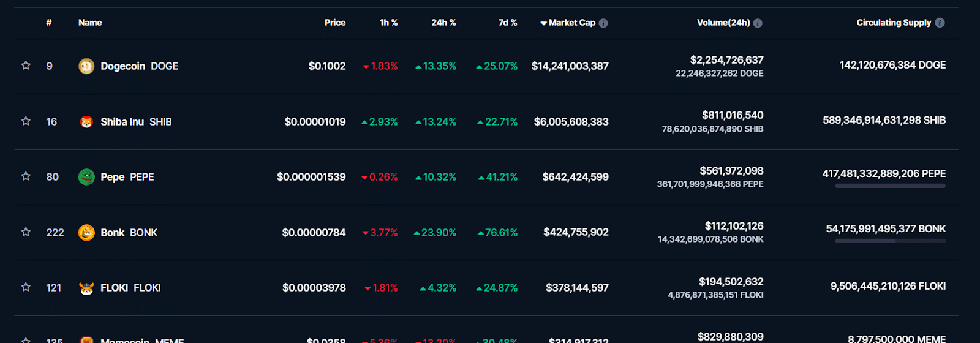Image resolution: width=980 pixels, height=343 pixels.
Task: Toggle the watchlist star for Bonk
Action: tap(26, 232)
